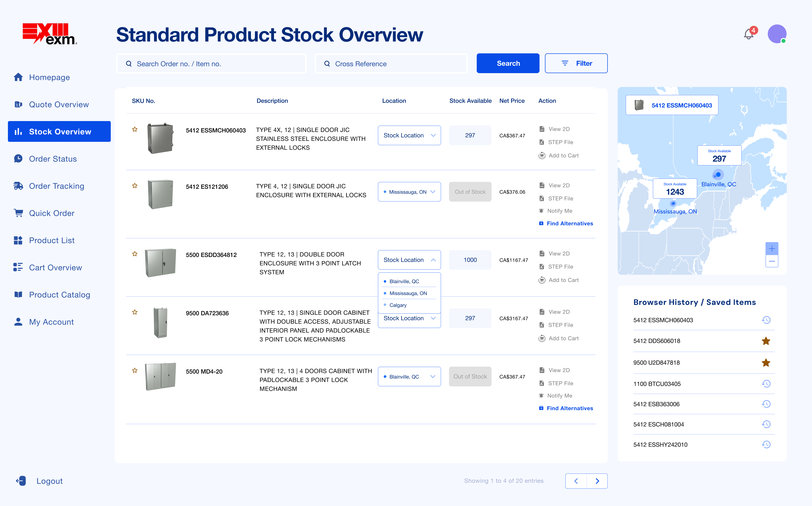Viewport: 812px width, 506px height.
Task: Open Product Catalog menu item
Action: pos(59,295)
